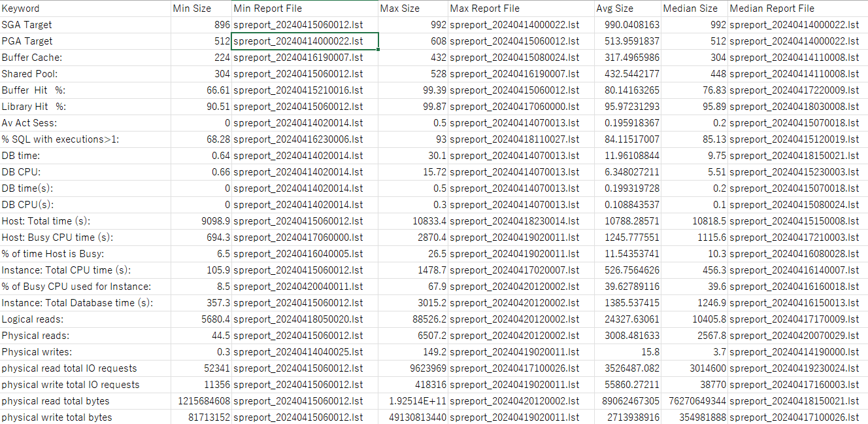Select the DB time(s): keyword cell
The image size is (868, 424).
[x=86, y=188]
